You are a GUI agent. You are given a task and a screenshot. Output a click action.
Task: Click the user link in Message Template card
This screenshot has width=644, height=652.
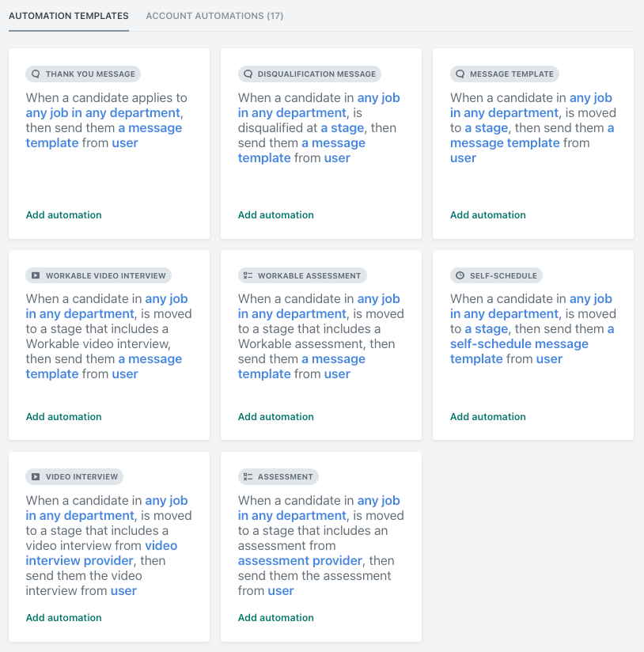463,157
